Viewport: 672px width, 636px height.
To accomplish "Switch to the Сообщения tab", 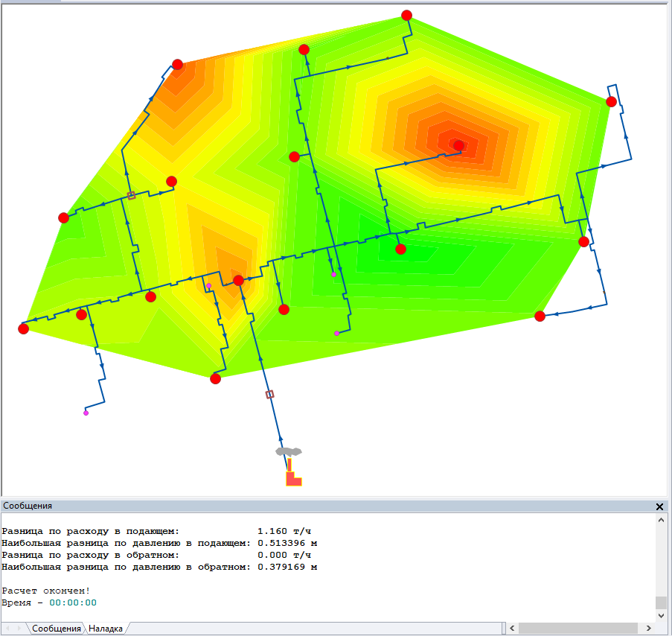I will 56,629.
